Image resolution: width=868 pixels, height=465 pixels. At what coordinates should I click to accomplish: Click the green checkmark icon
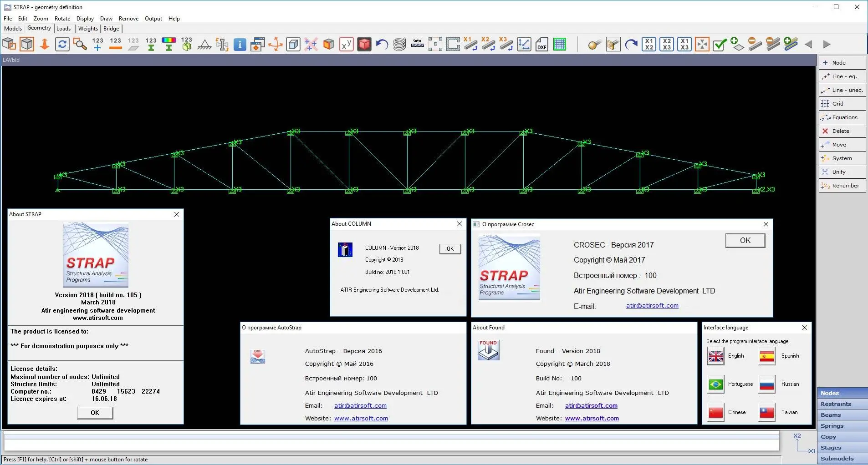(720, 44)
